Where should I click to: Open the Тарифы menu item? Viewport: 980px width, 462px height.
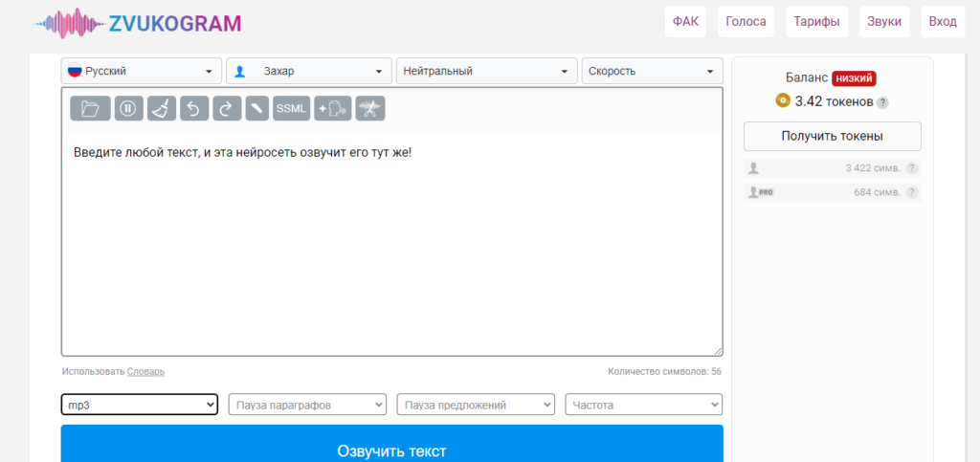pos(816,22)
